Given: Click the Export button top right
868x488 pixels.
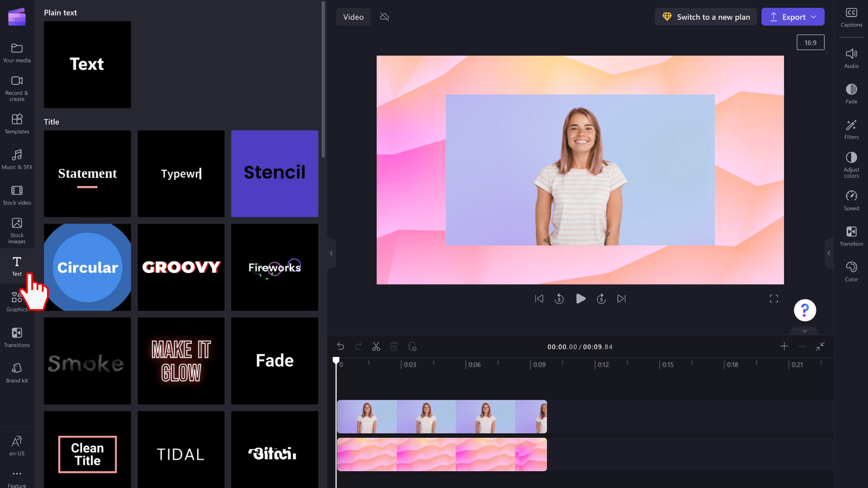Looking at the screenshot, I should (793, 17).
